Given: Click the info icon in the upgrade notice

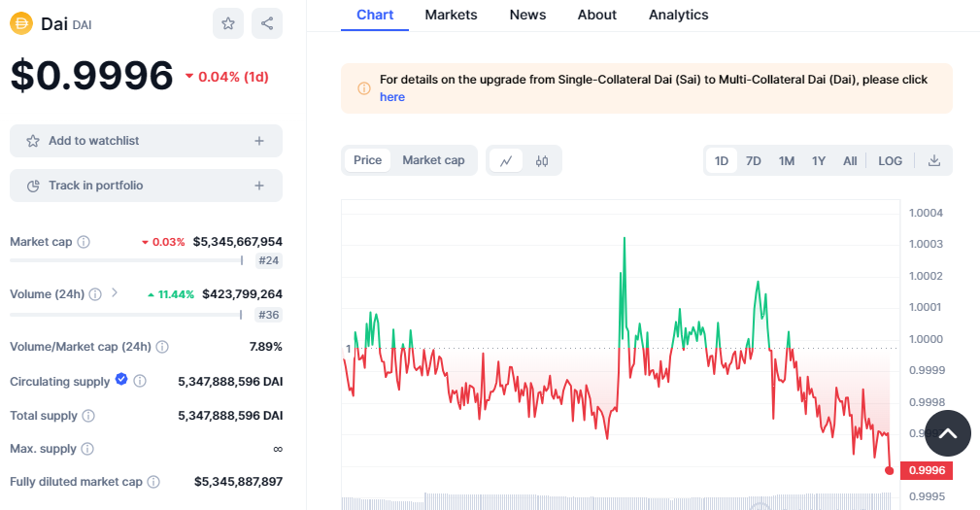Looking at the screenshot, I should [364, 88].
